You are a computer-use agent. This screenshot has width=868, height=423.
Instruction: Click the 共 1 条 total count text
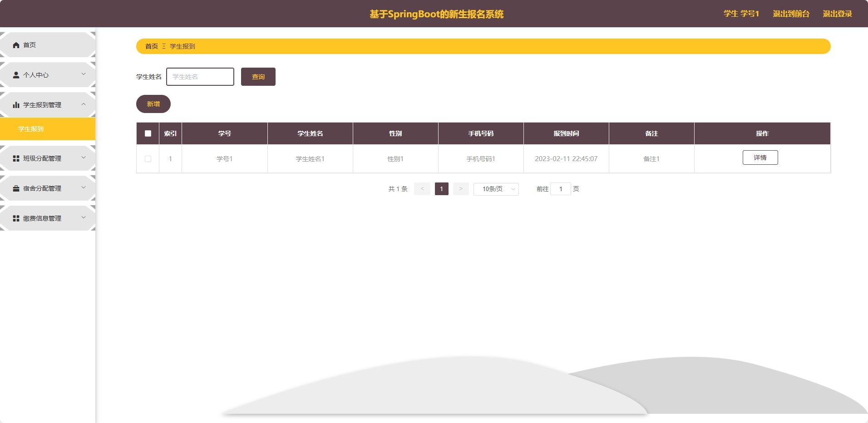click(398, 189)
